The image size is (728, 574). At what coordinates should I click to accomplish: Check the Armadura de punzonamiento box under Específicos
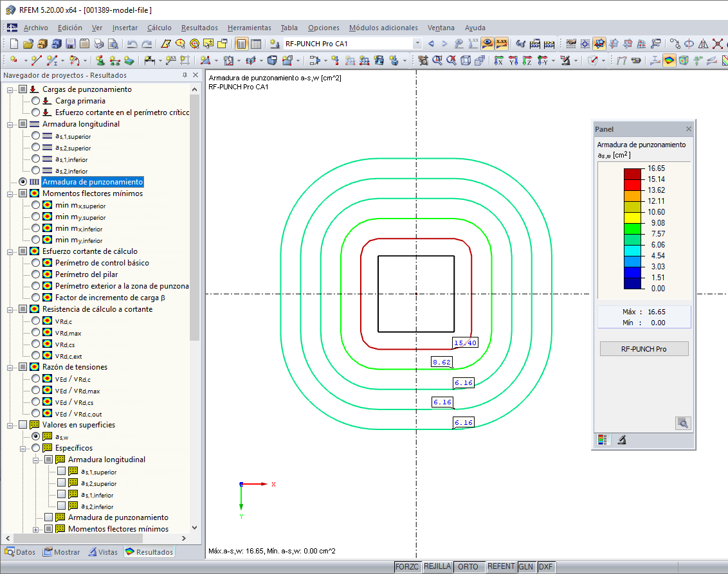point(49,517)
